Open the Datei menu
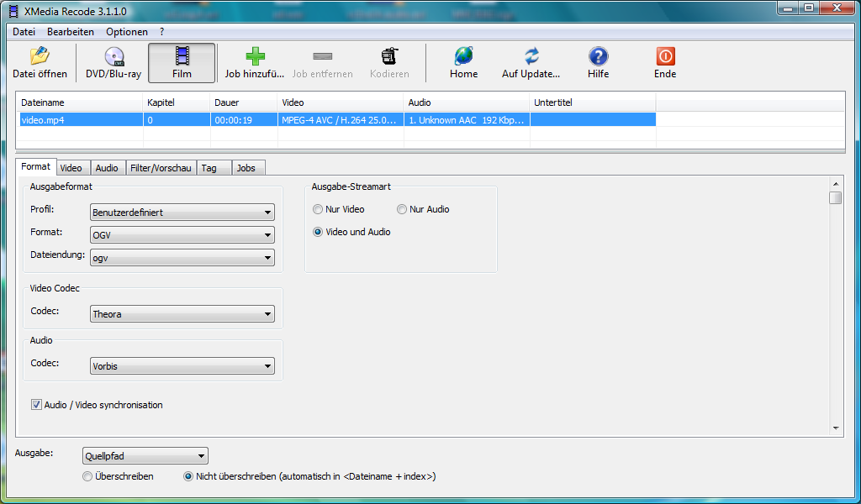This screenshot has width=861, height=504. [x=24, y=32]
